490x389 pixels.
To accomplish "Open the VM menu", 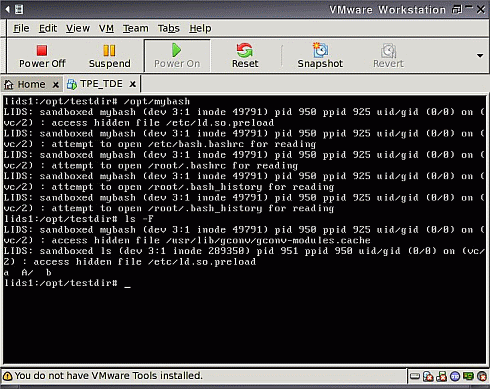I will click(106, 28).
